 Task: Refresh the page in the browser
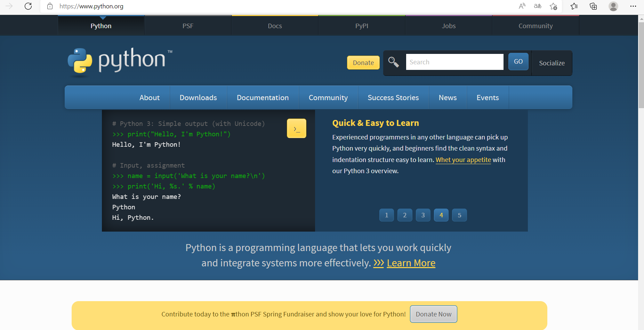pos(28,6)
